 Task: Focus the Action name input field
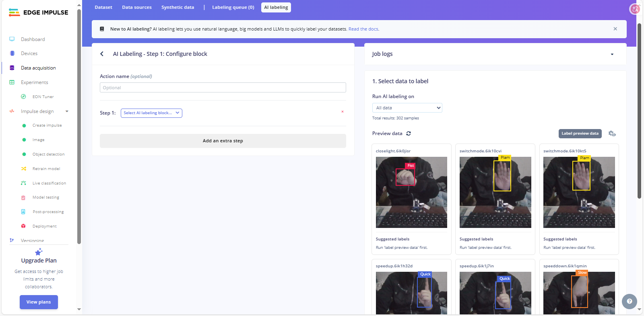[223, 88]
